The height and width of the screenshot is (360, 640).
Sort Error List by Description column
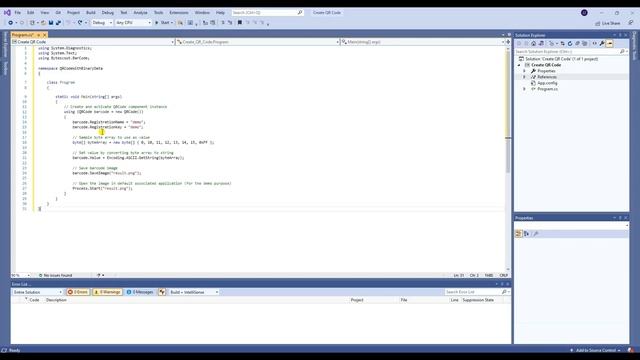pyautogui.click(x=56, y=300)
